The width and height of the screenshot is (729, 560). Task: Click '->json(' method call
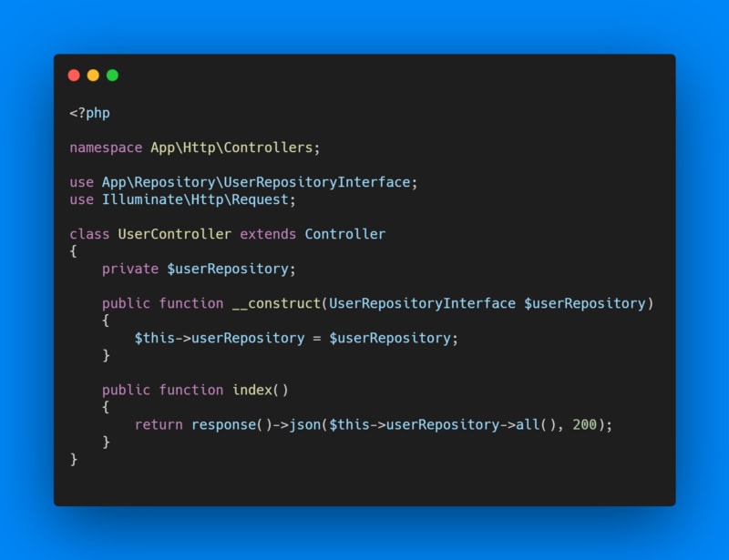(301, 424)
